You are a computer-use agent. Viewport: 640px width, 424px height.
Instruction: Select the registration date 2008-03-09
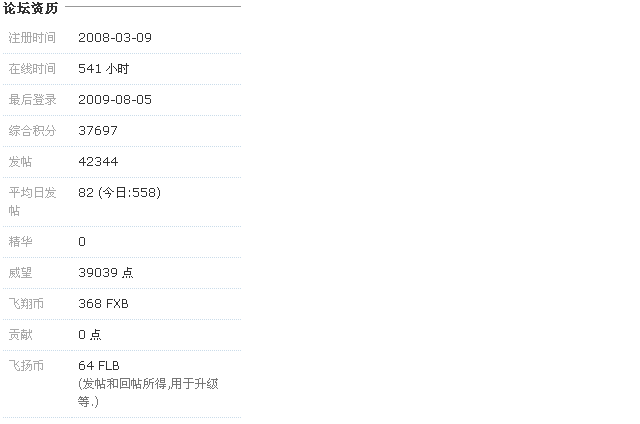pos(115,38)
